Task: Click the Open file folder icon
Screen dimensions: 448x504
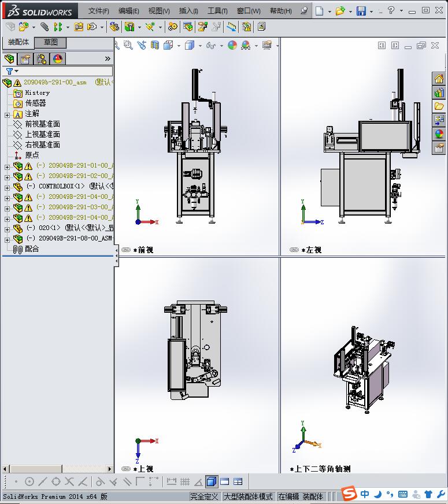Action: pos(340,11)
